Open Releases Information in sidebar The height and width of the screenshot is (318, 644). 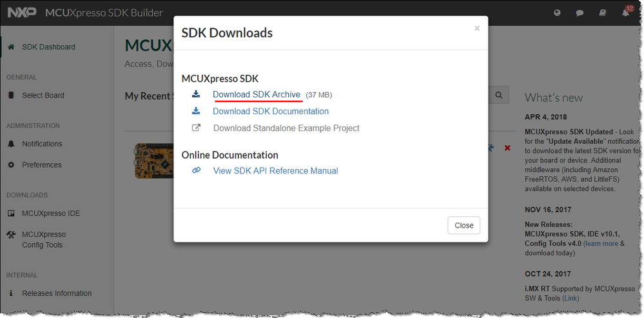pyautogui.click(x=57, y=293)
